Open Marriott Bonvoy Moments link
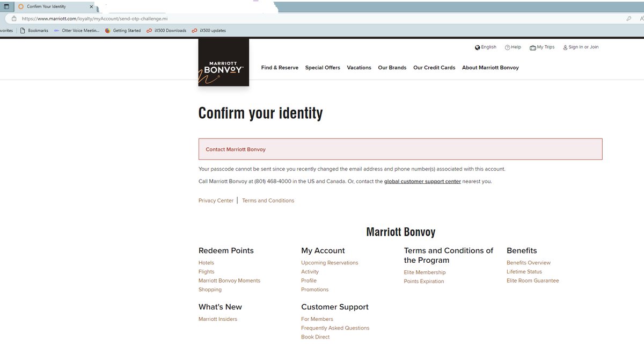The image size is (644, 360). click(x=229, y=280)
